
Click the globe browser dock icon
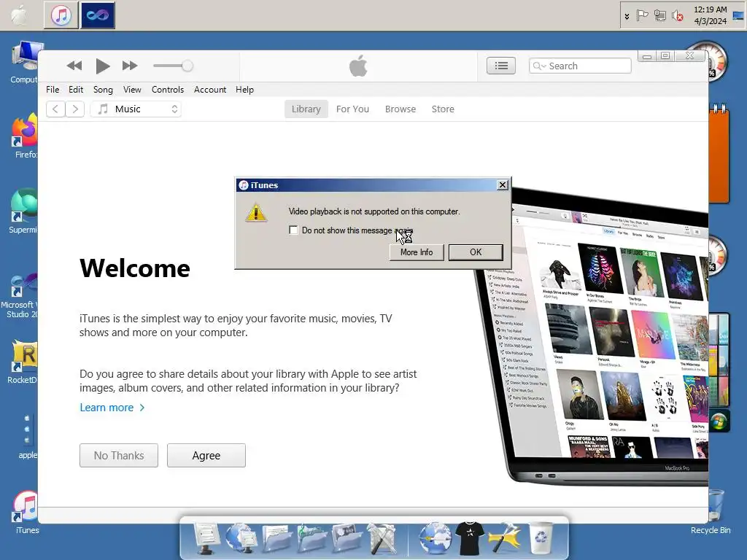coord(435,539)
